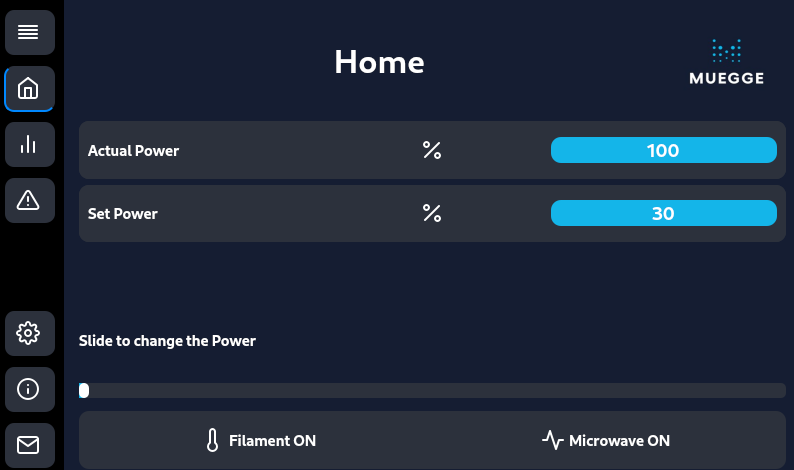794x470 pixels.
Task: Click the middle of the power slider track
Action: 432,390
